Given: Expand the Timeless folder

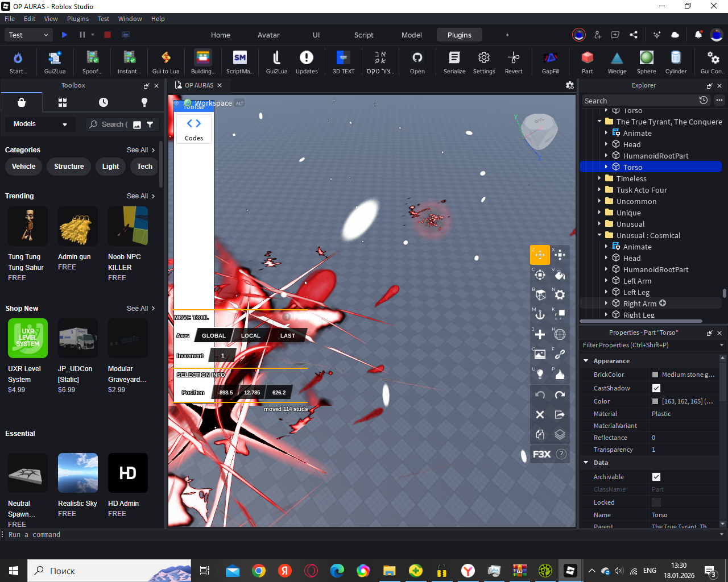Looking at the screenshot, I should click(x=599, y=178).
